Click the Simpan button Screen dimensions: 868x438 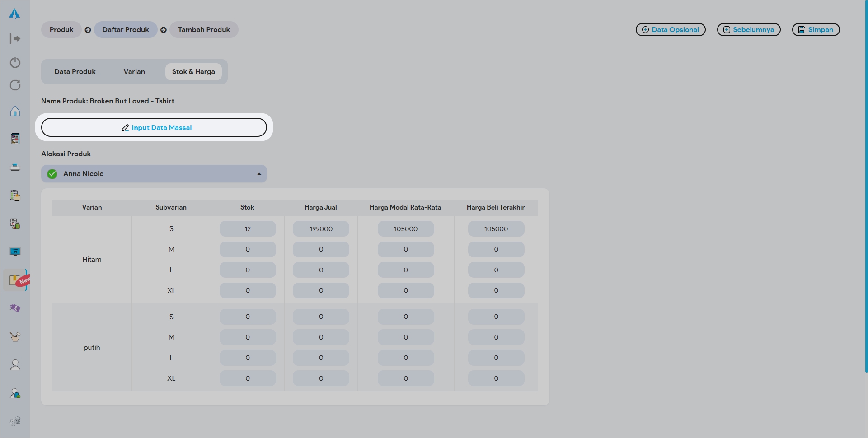(x=816, y=30)
